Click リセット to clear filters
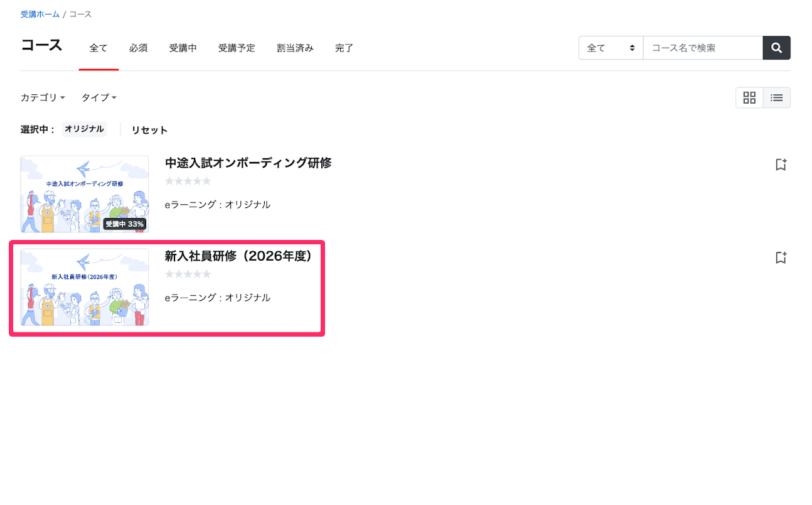The height and width of the screenshot is (505, 812). [x=149, y=130]
